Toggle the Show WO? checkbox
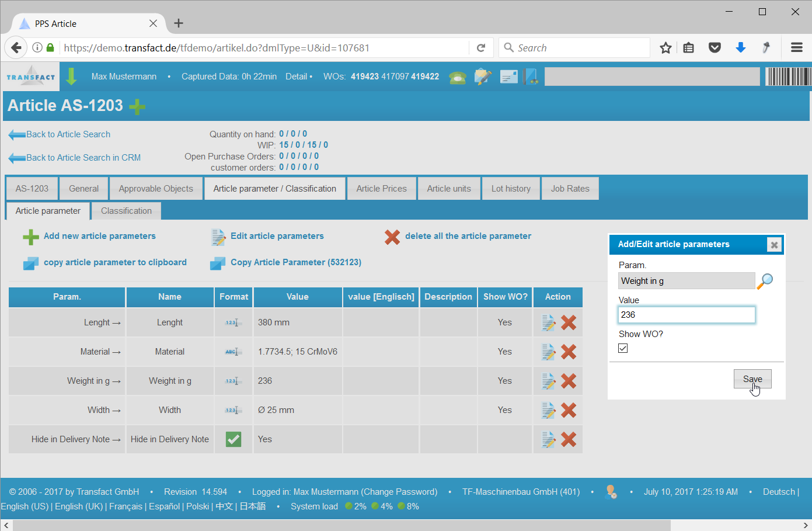 [623, 348]
